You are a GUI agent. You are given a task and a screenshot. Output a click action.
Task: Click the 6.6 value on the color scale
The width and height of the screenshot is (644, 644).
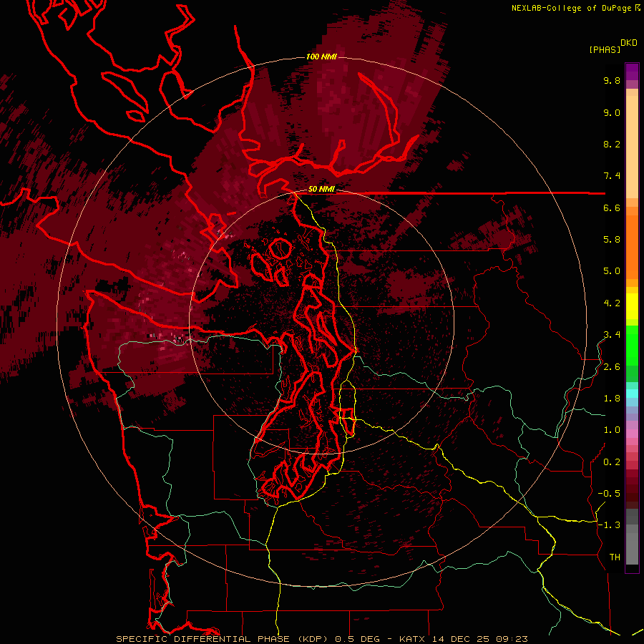click(x=612, y=208)
